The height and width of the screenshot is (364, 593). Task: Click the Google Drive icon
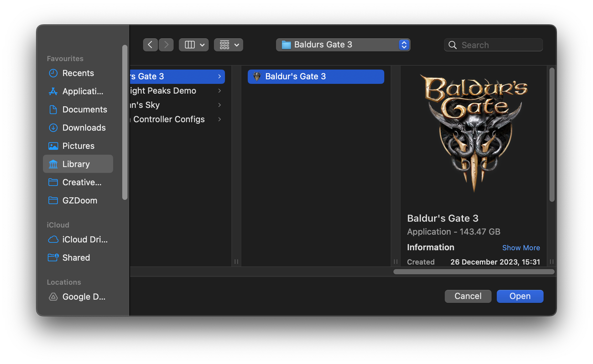click(x=53, y=297)
